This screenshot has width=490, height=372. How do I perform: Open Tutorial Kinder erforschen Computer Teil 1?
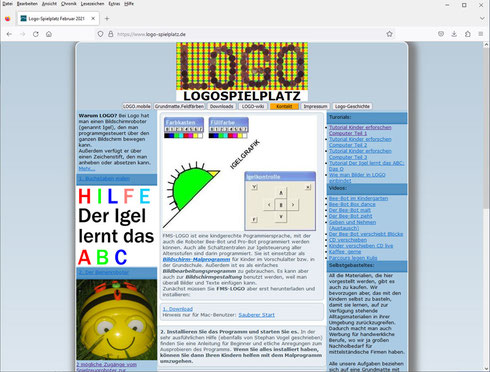click(x=360, y=130)
